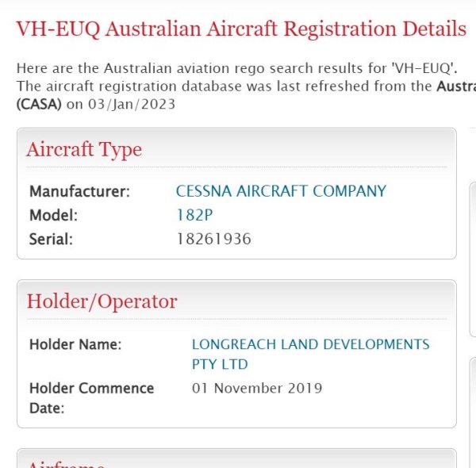Click the Serial field label
476x468 pixels.
tap(51, 239)
